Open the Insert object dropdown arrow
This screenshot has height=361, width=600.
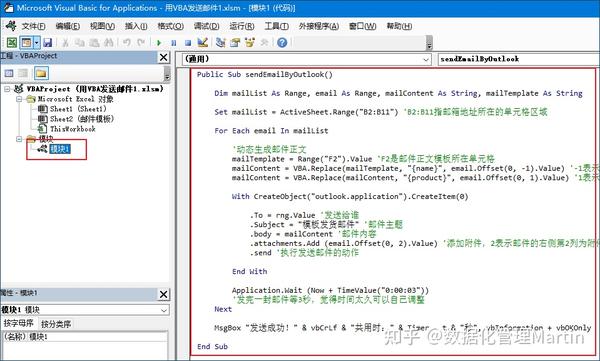pyautogui.click(x=36, y=42)
